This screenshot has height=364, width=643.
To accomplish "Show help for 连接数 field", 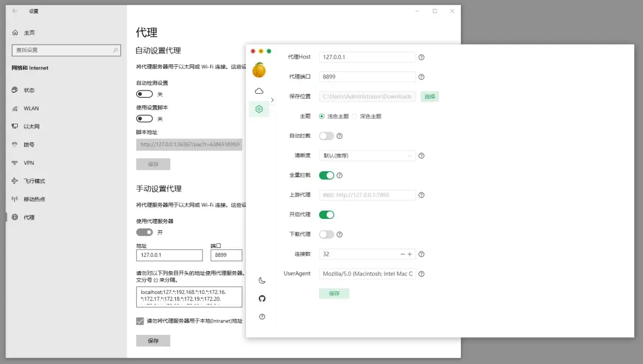I will (421, 255).
